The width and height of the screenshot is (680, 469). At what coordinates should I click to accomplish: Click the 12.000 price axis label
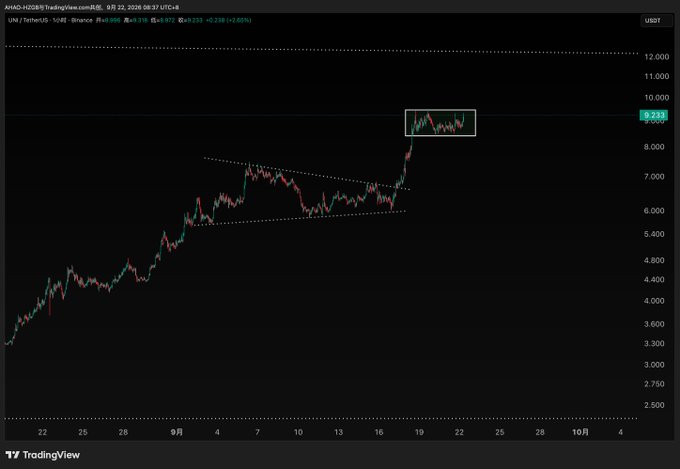(x=657, y=57)
